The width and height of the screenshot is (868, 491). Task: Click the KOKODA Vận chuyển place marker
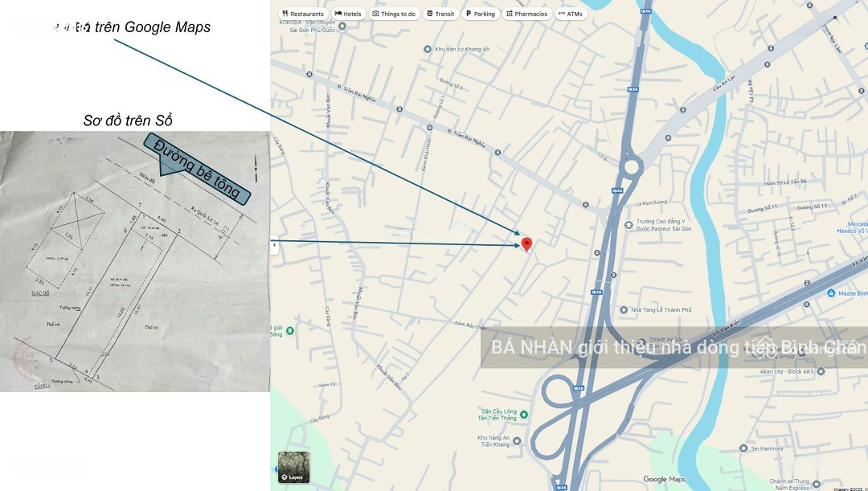342,26
